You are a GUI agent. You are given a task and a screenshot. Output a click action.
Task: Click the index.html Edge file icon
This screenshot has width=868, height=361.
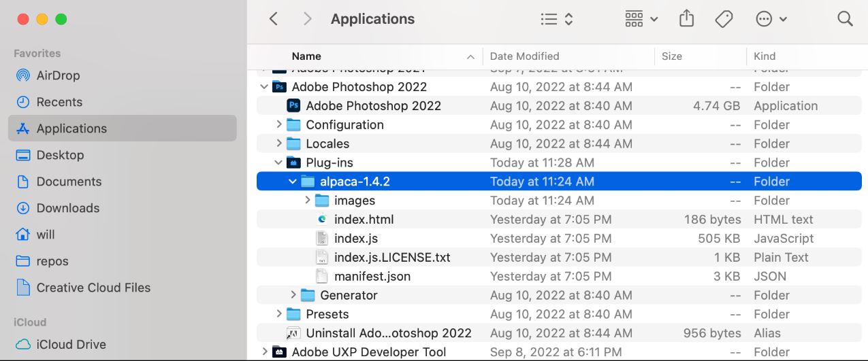pyautogui.click(x=322, y=220)
